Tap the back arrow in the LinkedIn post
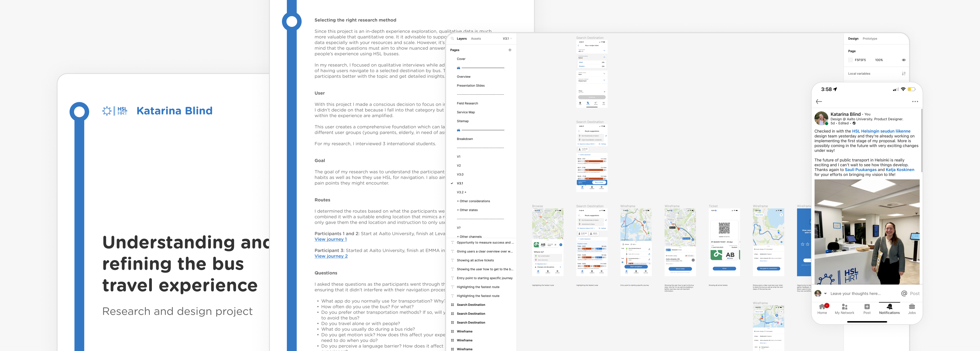The height and width of the screenshot is (351, 980). [x=819, y=101]
